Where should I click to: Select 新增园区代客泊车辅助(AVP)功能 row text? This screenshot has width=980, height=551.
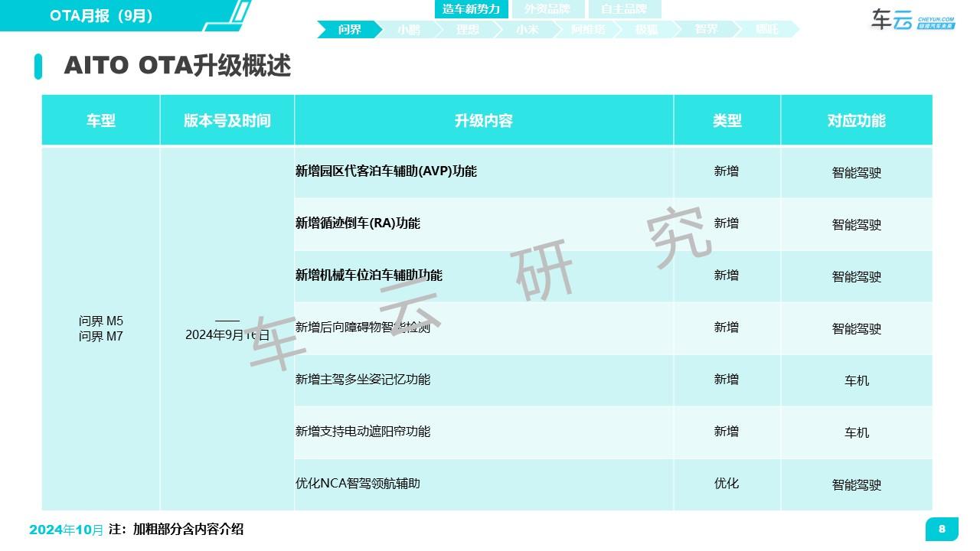(386, 171)
